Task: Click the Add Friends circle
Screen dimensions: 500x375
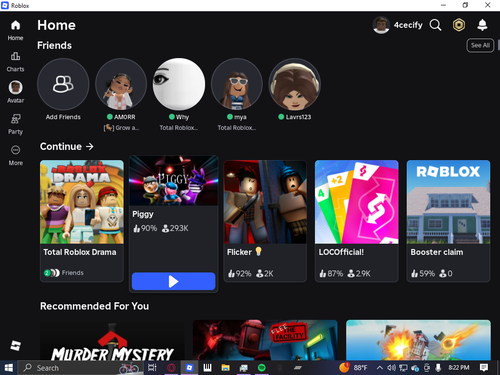Action: [63, 84]
